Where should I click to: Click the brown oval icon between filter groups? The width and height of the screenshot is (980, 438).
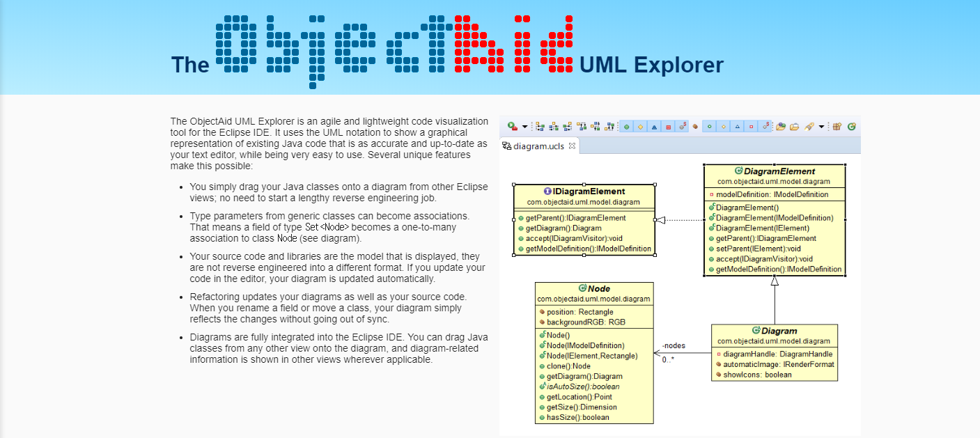[695, 127]
